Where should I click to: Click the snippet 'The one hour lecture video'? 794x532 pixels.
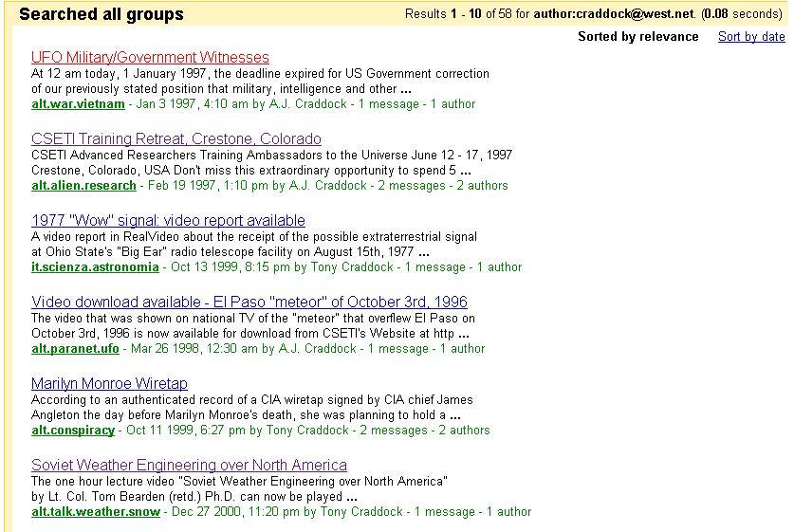pyautogui.click(x=239, y=488)
